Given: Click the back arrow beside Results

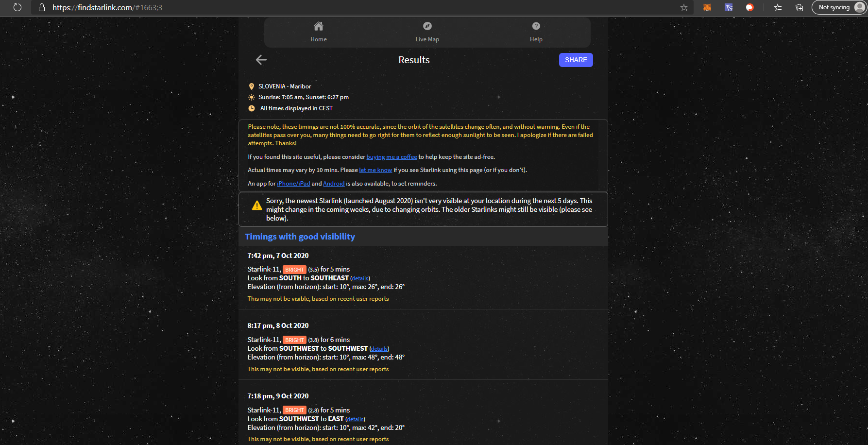Looking at the screenshot, I should pyautogui.click(x=261, y=60).
